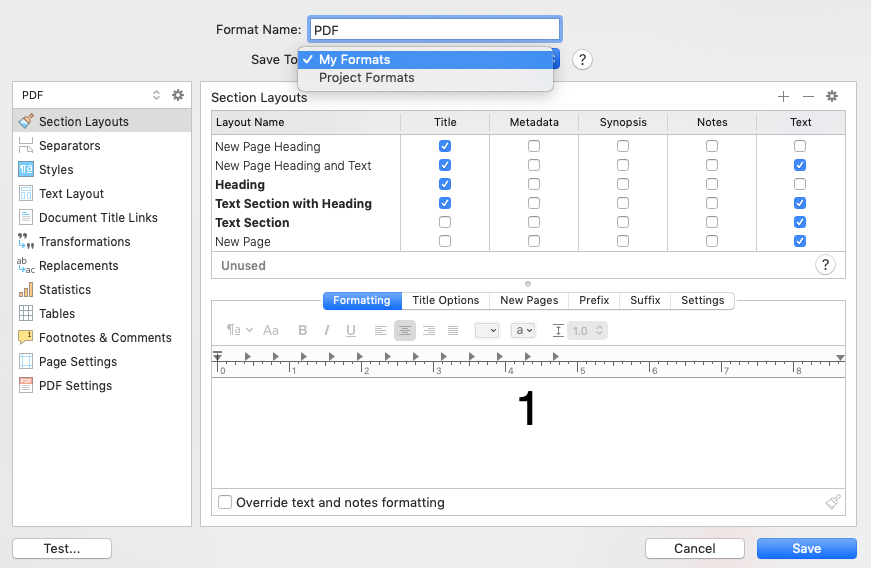Click the Format Name text field
This screenshot has height=568, width=871.
[435, 29]
